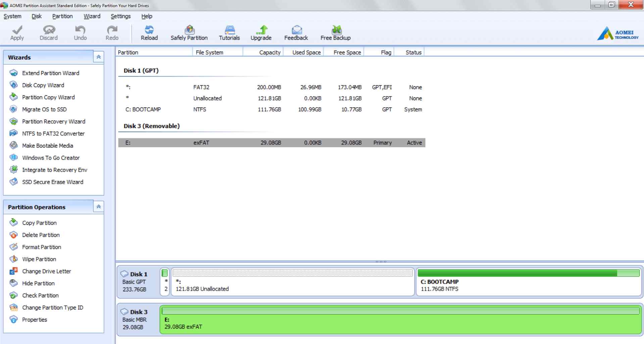Screen dimensions: 644x344
Task: Open Tutorials from toolbar
Action: pyautogui.click(x=230, y=33)
